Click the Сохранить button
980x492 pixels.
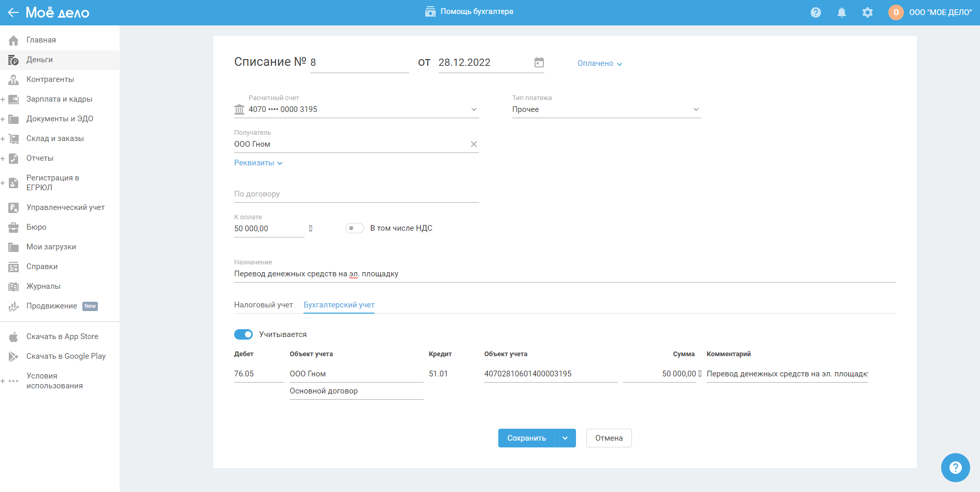click(526, 438)
